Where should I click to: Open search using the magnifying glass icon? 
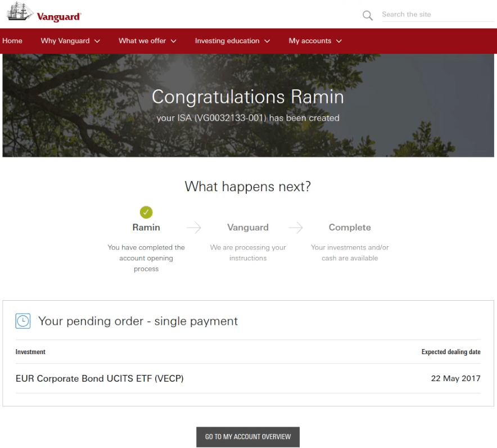pyautogui.click(x=367, y=15)
